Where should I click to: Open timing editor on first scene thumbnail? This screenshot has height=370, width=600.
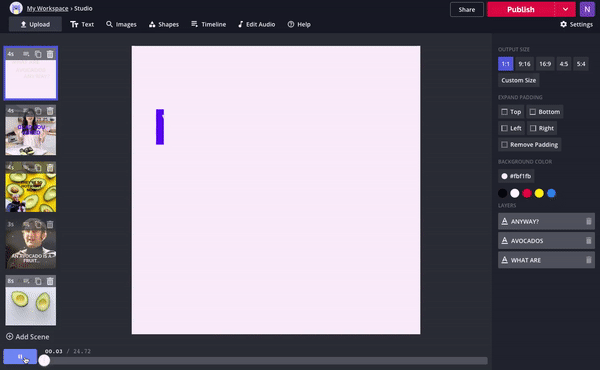(26, 54)
